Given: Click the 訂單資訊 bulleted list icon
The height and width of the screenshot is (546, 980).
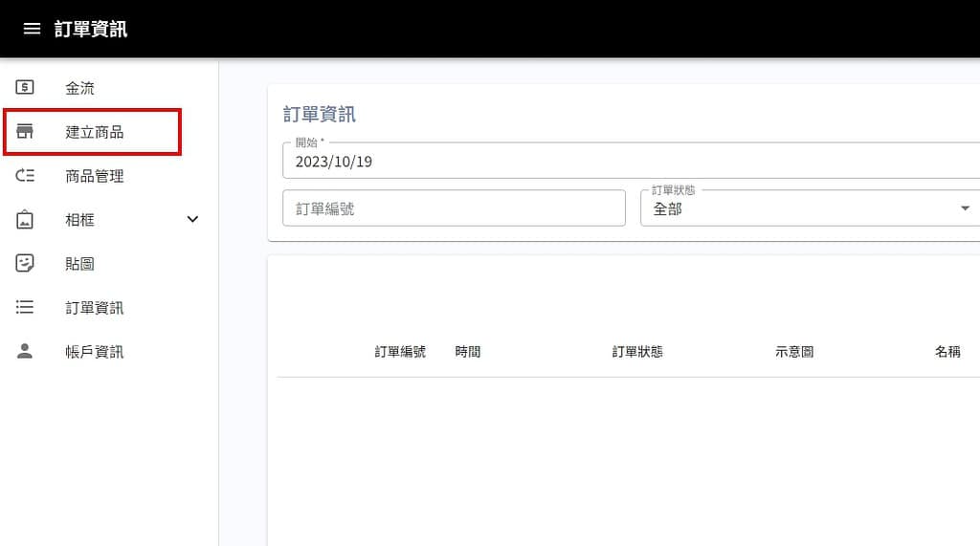Looking at the screenshot, I should pos(26,308).
